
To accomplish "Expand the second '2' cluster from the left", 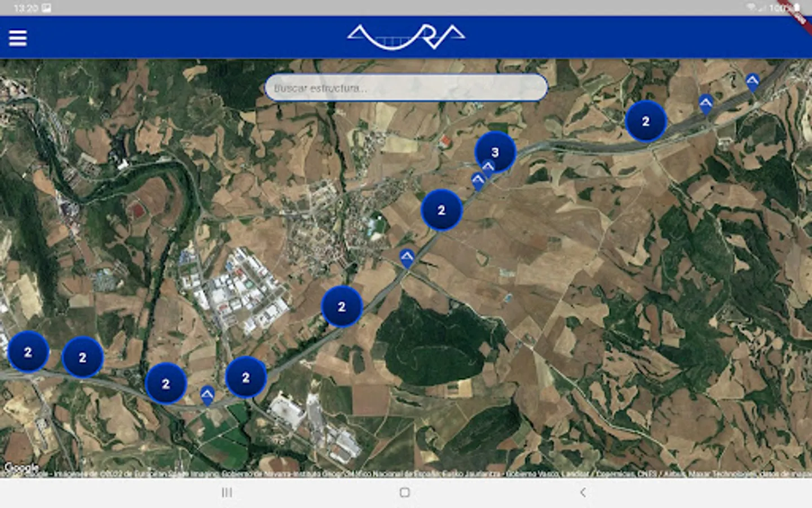I will point(82,357).
